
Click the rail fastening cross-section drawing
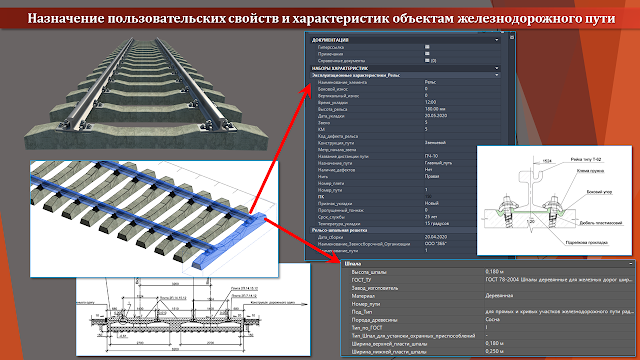(x=554, y=200)
